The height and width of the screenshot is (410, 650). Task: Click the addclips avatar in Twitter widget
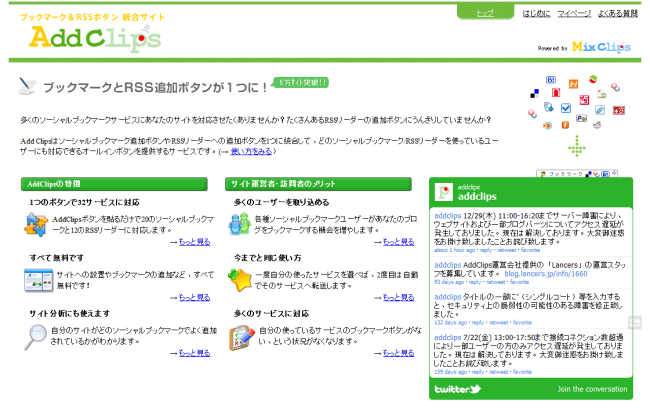click(x=444, y=192)
